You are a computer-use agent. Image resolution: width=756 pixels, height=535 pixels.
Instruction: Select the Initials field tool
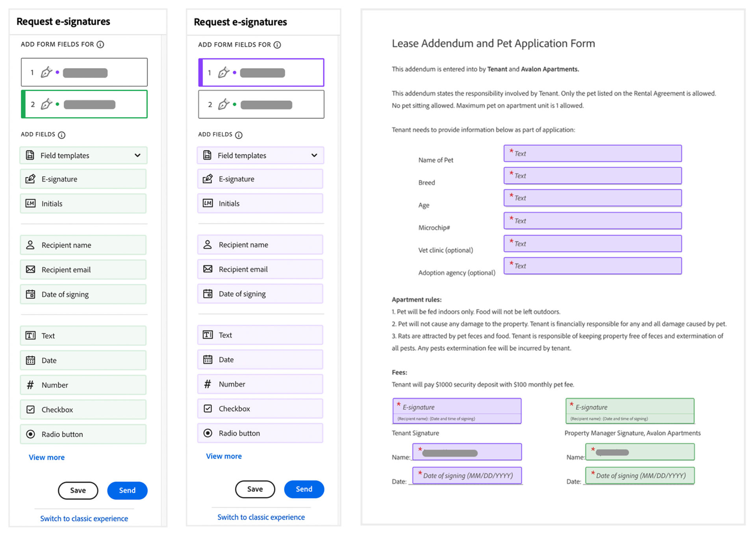pyautogui.click(x=83, y=204)
